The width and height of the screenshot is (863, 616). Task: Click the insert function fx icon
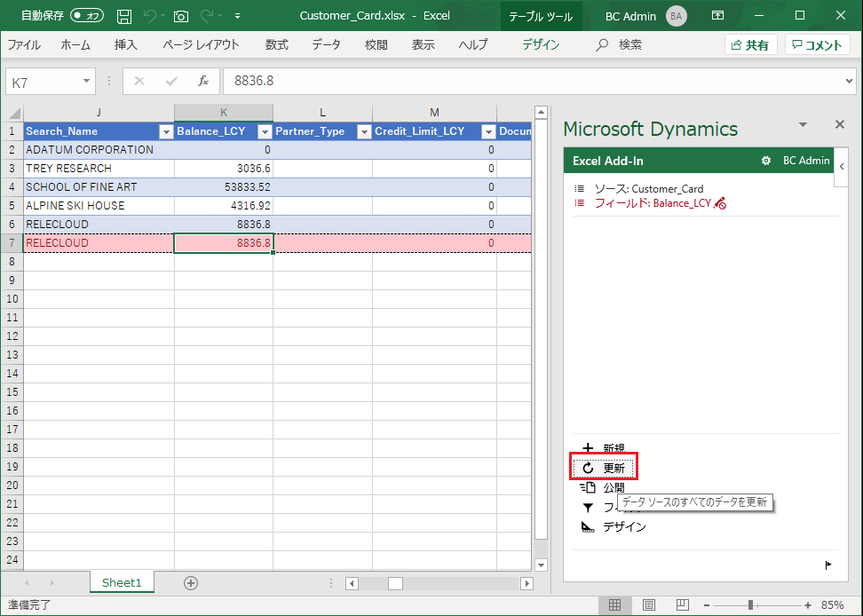pos(203,82)
